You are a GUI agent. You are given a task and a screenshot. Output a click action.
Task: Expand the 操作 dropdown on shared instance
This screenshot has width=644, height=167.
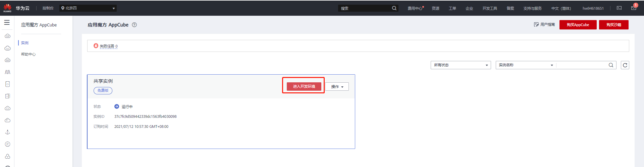(337, 87)
